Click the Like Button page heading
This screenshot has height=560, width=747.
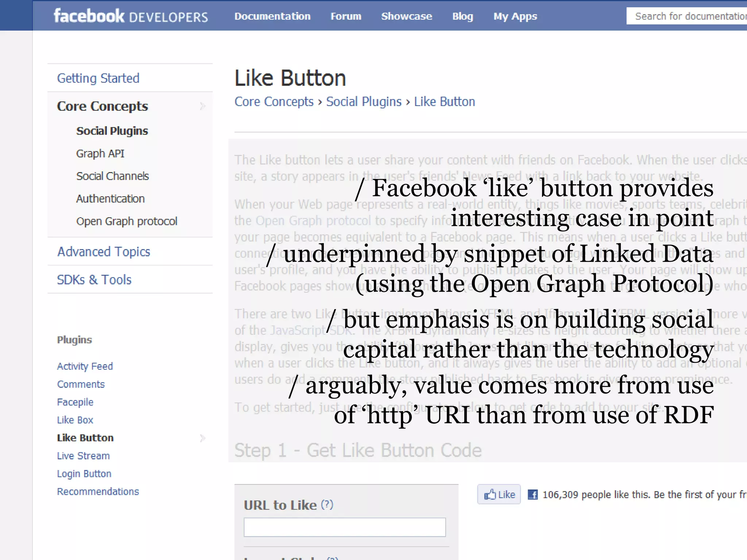[x=290, y=78]
